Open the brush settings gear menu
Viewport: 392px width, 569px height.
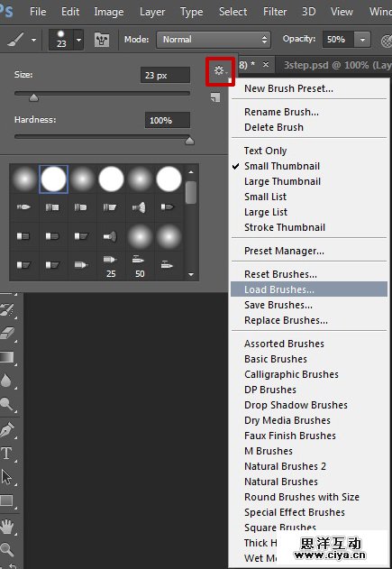tap(220, 70)
